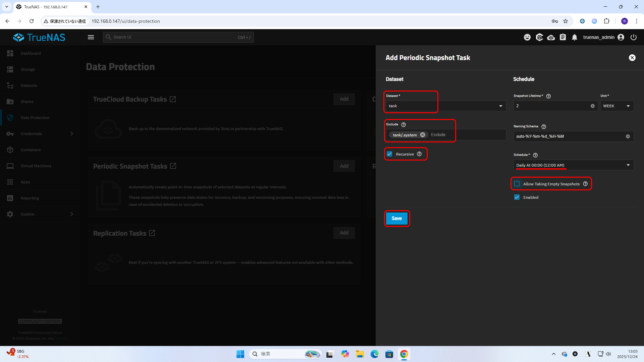
Task: Toggle the hamburger sidebar menu icon
Action: tap(91, 37)
